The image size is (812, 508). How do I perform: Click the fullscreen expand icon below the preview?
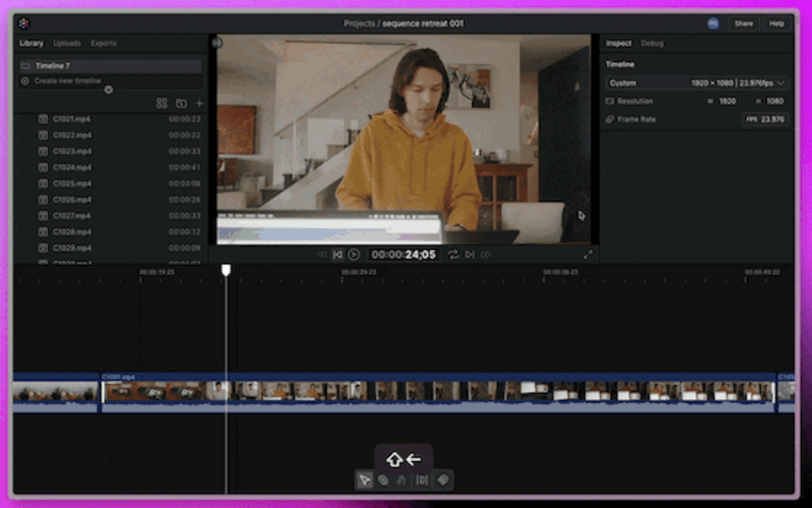(x=588, y=253)
